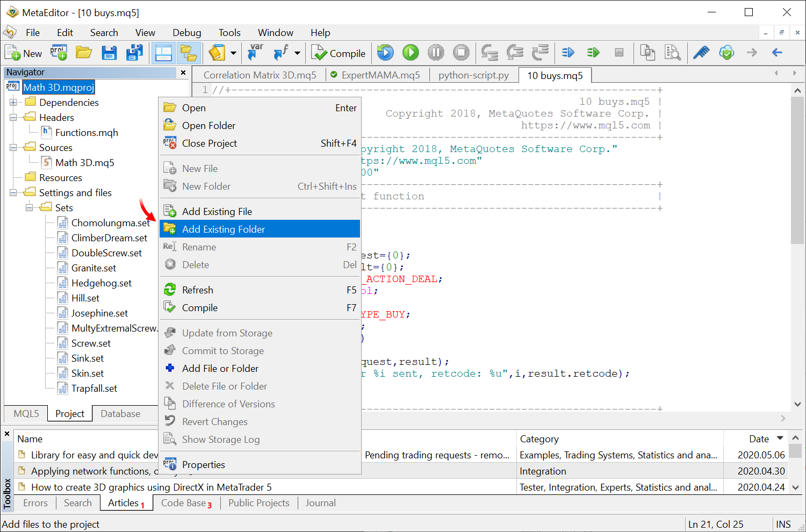
Task: Click the New file button
Action: tap(24, 53)
